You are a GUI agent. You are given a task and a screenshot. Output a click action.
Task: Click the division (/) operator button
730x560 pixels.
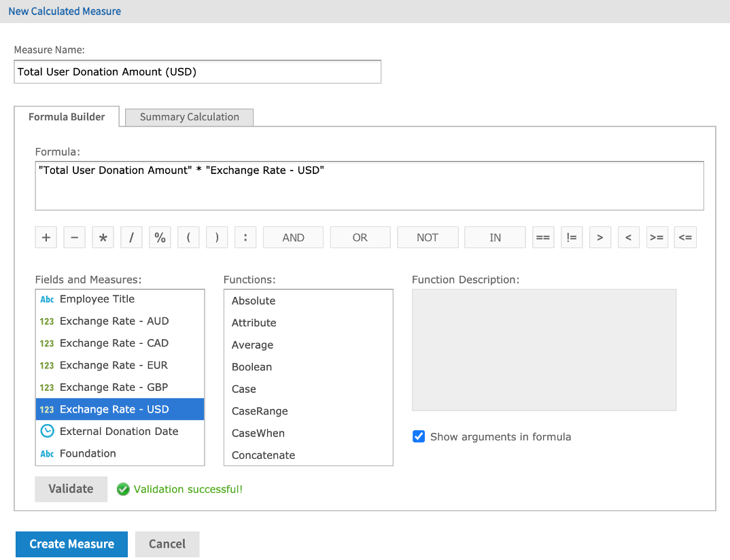click(131, 237)
